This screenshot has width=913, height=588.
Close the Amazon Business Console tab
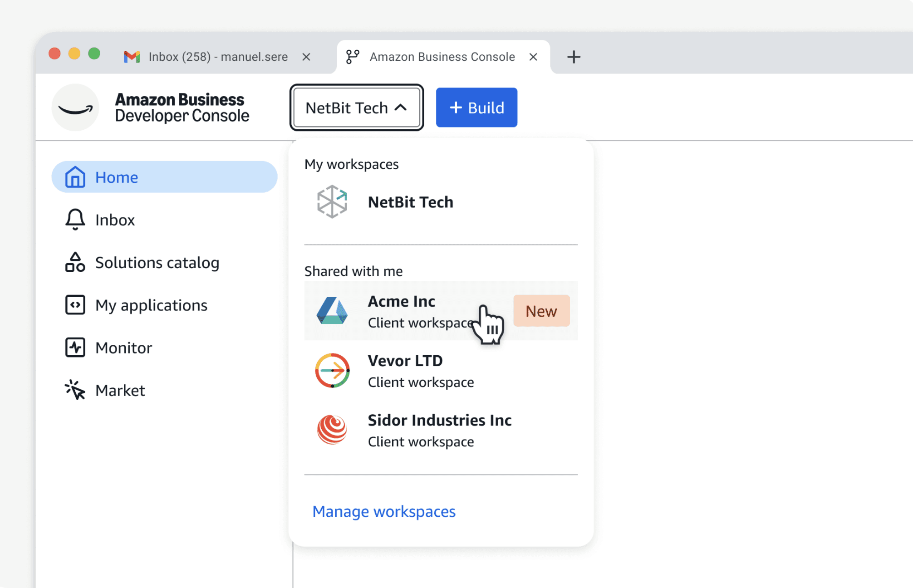(533, 57)
